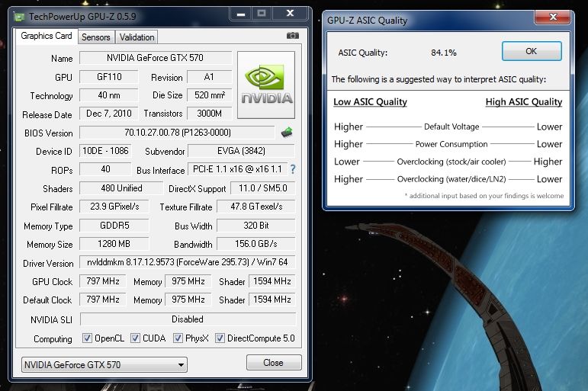Image resolution: width=588 pixels, height=391 pixels.
Task: Click the Memory Type field GDDR5
Action: pyautogui.click(x=114, y=226)
